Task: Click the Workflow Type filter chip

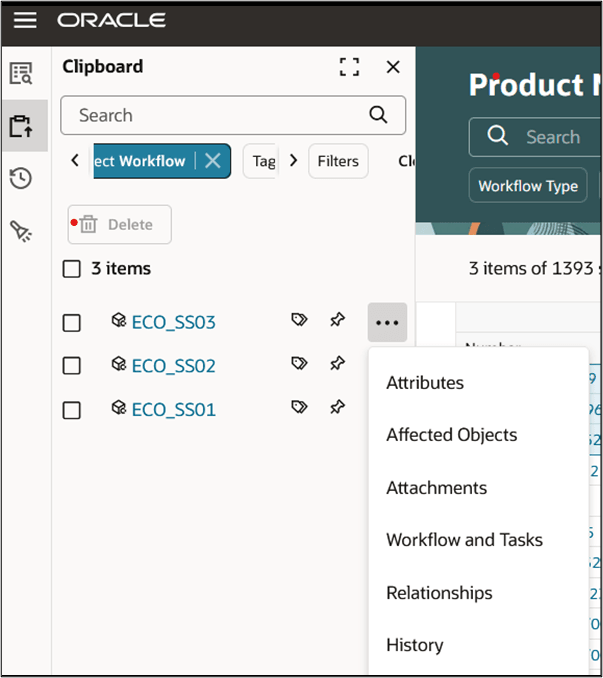Action: click(x=528, y=185)
